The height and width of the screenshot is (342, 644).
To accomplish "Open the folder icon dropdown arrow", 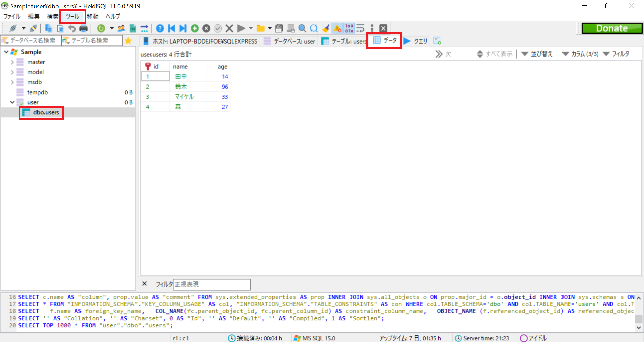I will click(x=270, y=28).
